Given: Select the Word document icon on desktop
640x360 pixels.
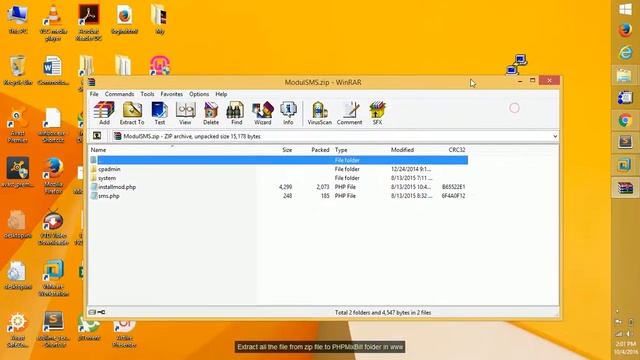Looking at the screenshot, I should coord(53,70).
